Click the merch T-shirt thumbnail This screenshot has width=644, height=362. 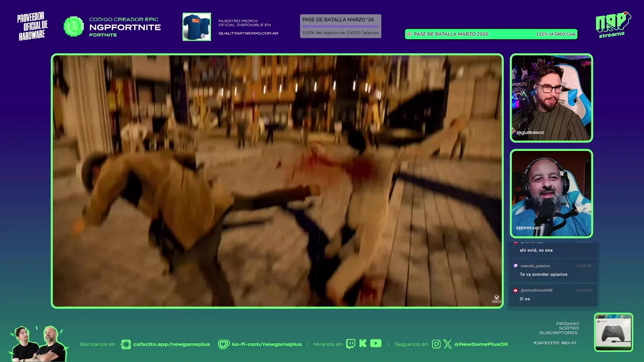click(197, 27)
